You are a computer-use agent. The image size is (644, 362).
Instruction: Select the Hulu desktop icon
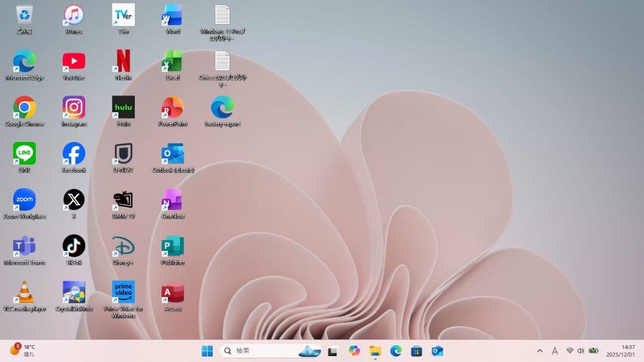point(123,107)
